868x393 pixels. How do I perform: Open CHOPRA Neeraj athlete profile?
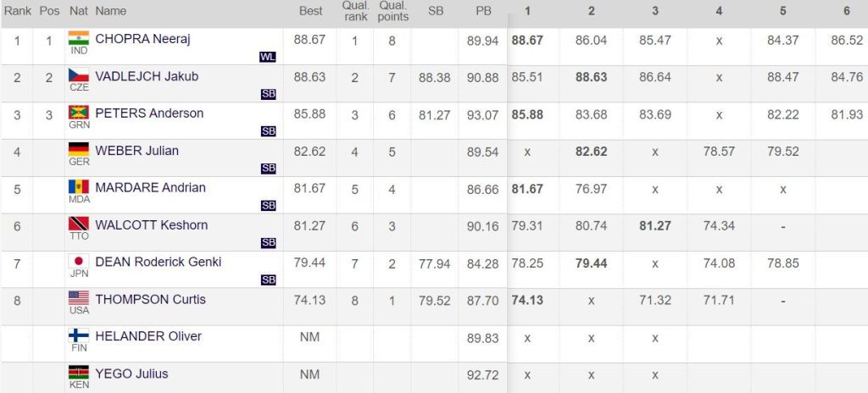coord(142,39)
